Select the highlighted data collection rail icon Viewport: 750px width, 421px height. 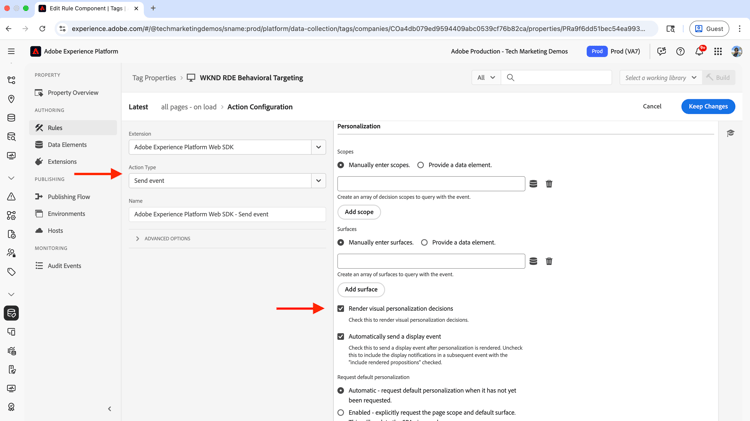click(x=11, y=313)
